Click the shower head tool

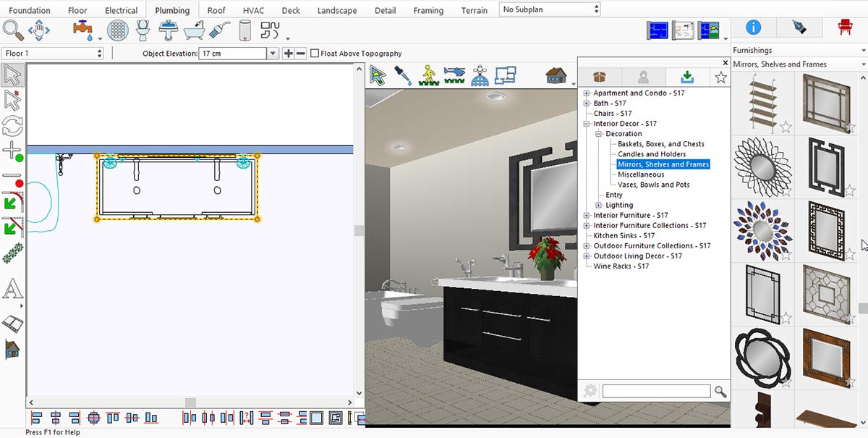[x=219, y=30]
